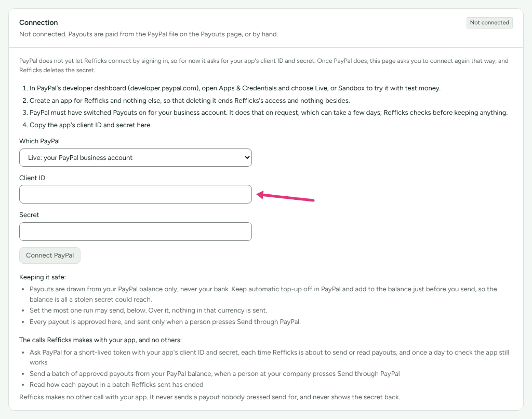The image size is (532, 419).
Task: Click the 'Not connected. Payouts are paid' description
Action: coord(149,34)
